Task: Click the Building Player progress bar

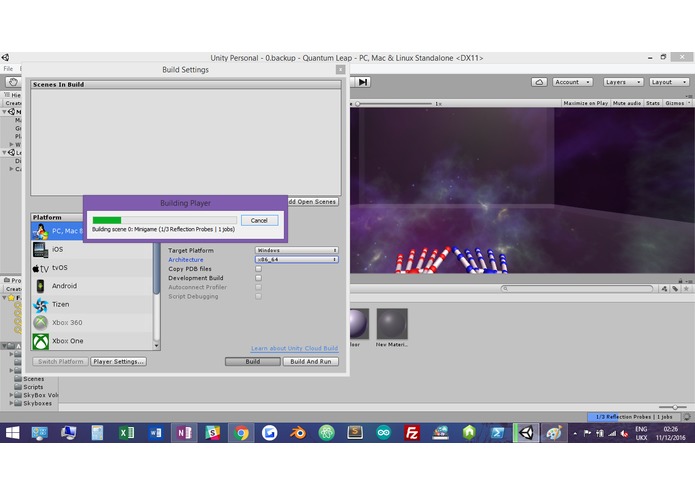Action: [164, 220]
